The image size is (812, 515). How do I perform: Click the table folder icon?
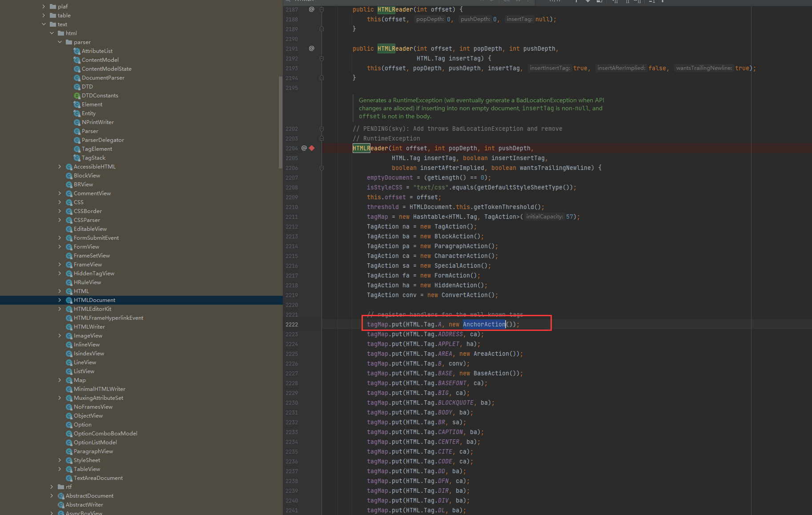(x=53, y=16)
